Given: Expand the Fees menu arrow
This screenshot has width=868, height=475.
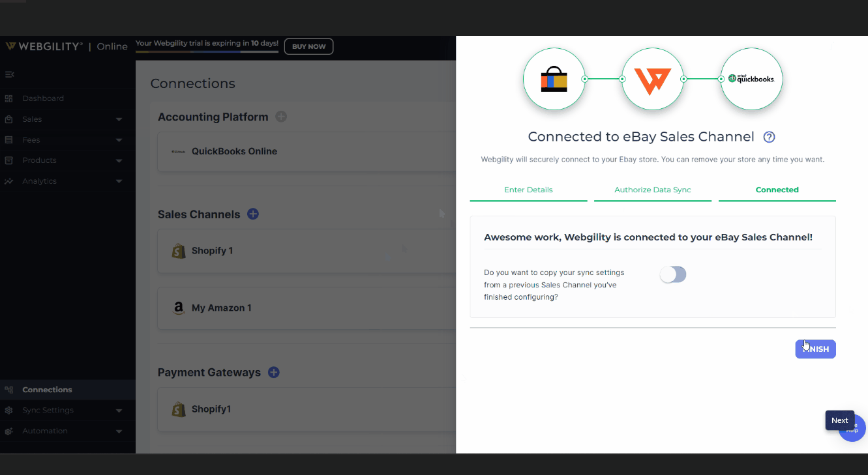Looking at the screenshot, I should pyautogui.click(x=119, y=140).
